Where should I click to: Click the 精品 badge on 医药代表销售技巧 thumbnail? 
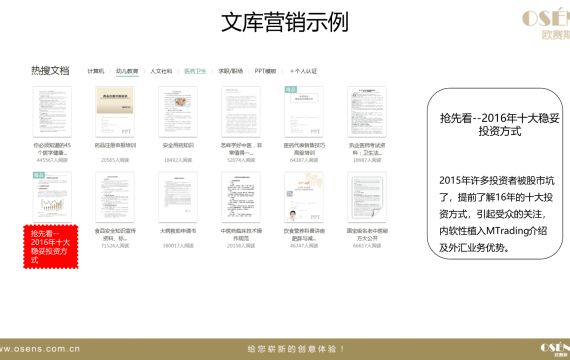click(291, 89)
